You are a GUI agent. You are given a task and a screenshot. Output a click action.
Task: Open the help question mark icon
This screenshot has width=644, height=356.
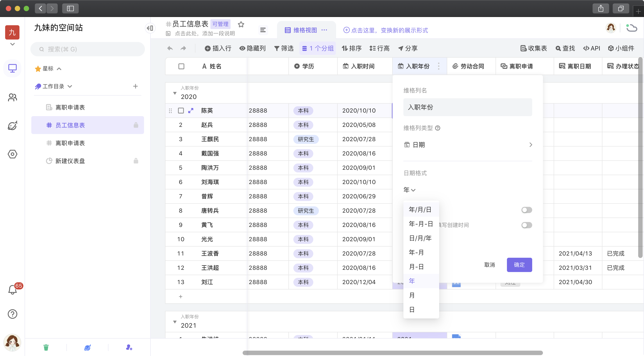pos(13,314)
